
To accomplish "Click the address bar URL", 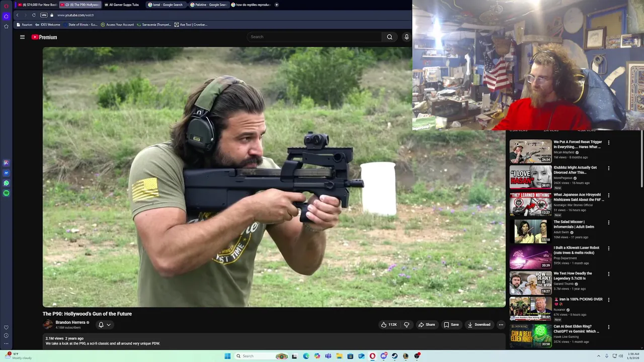I will click(x=75, y=15).
